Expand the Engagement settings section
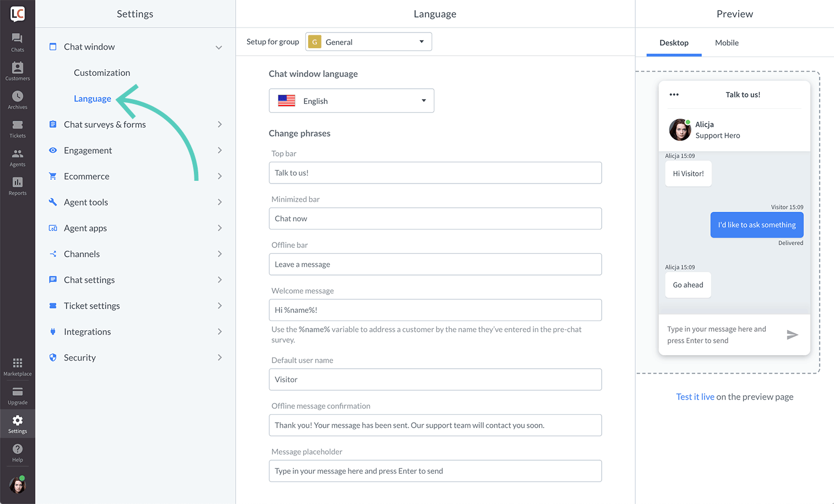Image resolution: width=834 pixels, height=504 pixels. pyautogui.click(x=220, y=150)
